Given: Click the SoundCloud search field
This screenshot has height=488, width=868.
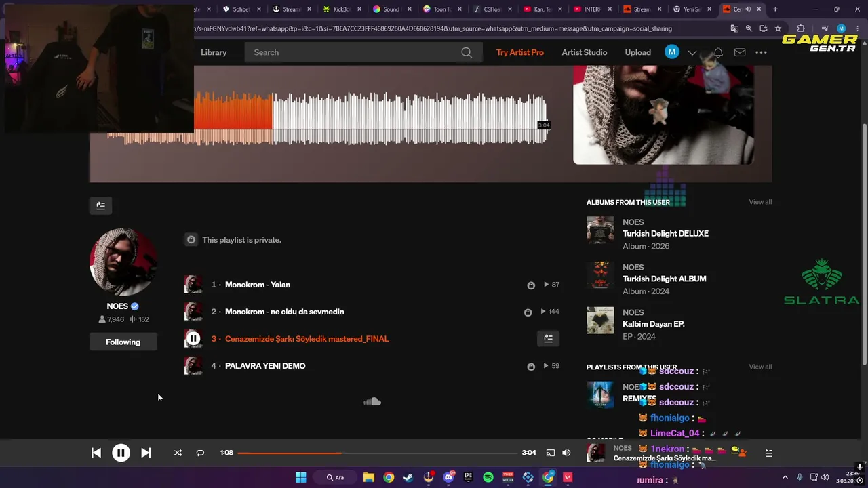Looking at the screenshot, I should point(363,52).
